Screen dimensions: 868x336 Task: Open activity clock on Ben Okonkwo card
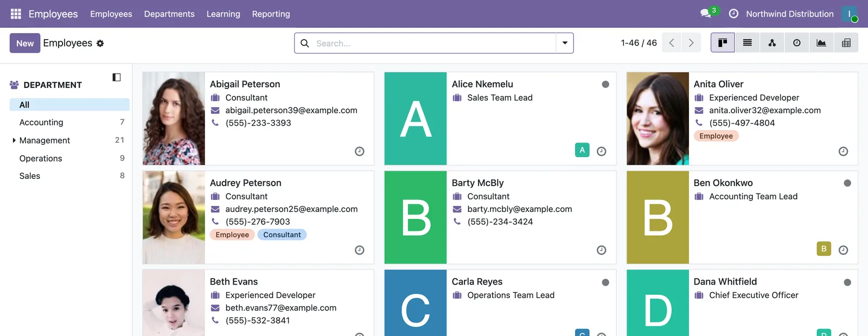tap(843, 250)
